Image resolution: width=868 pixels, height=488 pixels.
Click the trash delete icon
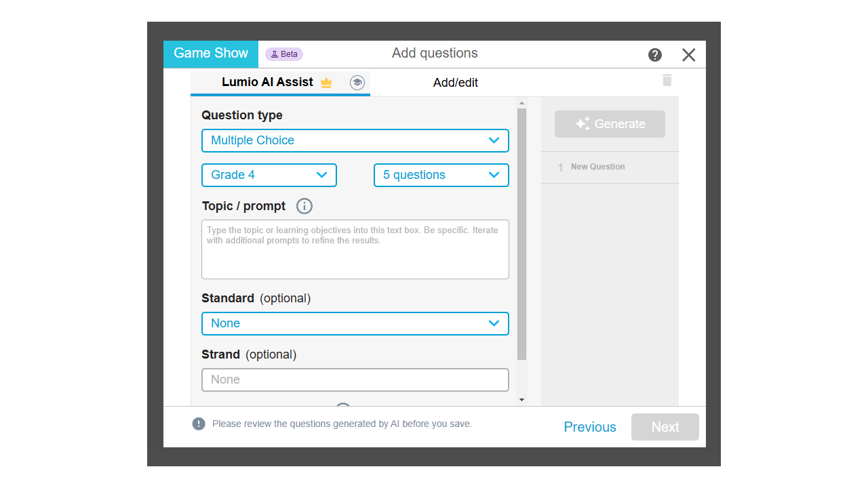[667, 79]
